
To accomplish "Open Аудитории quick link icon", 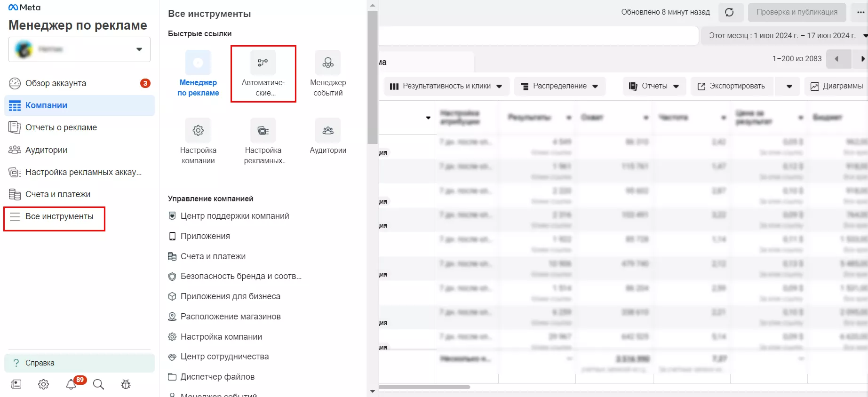I will pyautogui.click(x=328, y=130).
